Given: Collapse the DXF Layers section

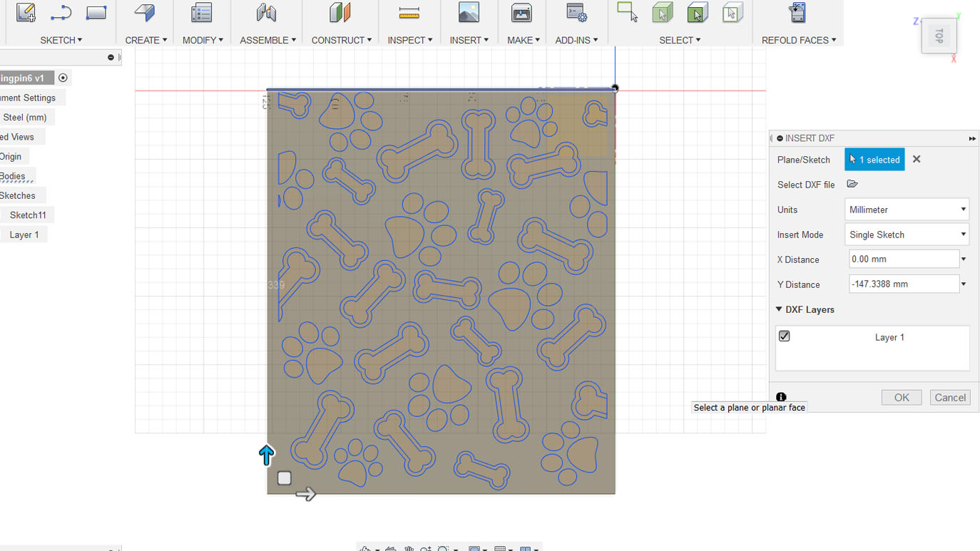Looking at the screenshot, I should pyautogui.click(x=779, y=309).
